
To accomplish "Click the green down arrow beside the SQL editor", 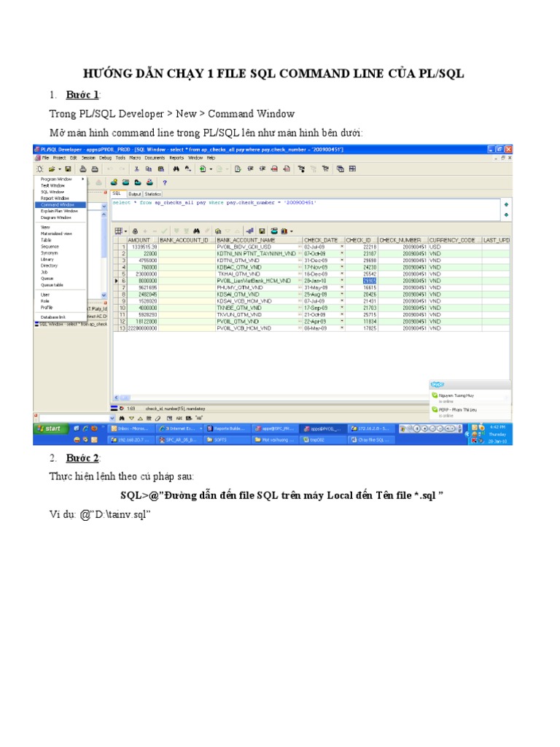I will 506,215.
